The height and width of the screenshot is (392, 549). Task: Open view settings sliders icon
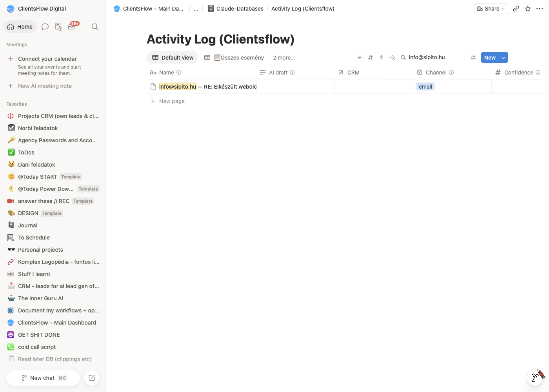tap(473, 58)
